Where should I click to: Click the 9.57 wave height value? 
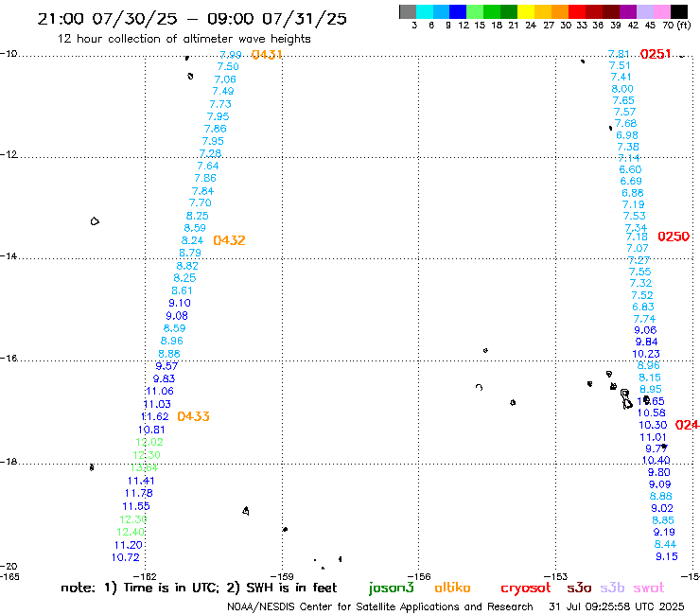click(166, 366)
